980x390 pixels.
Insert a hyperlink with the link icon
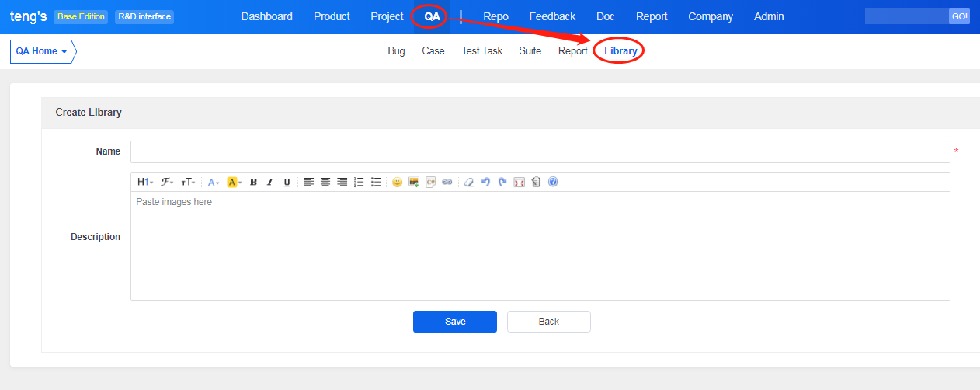[x=447, y=183]
